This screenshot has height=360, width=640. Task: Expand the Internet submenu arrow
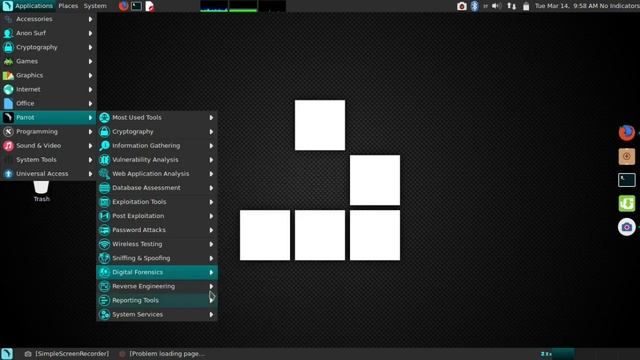[x=90, y=89]
